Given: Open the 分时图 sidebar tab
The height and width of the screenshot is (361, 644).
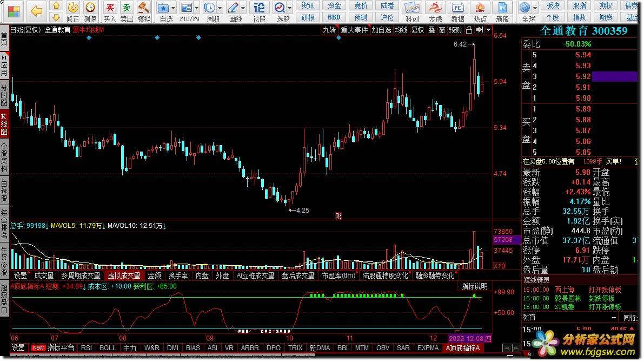Looking at the screenshot, I should coord(4,95).
